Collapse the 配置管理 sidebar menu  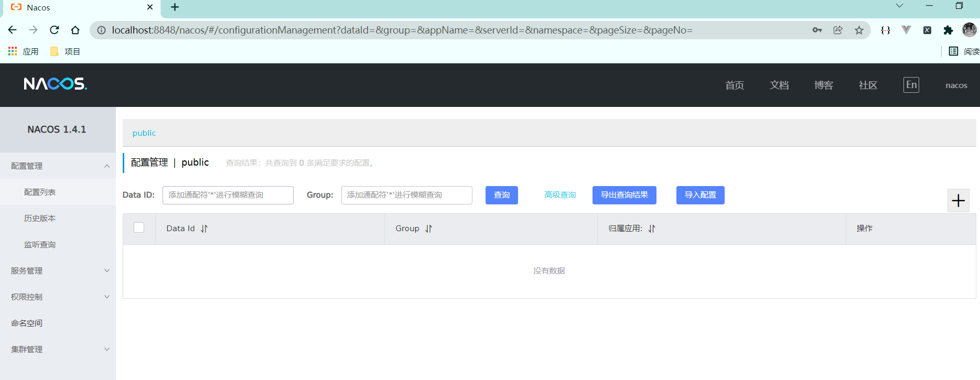click(x=58, y=166)
